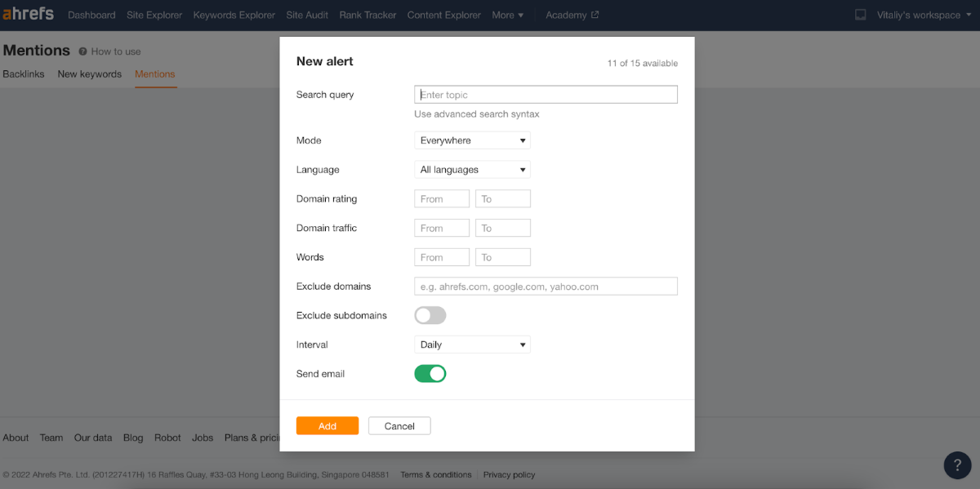Click the Team footer link
Image resolution: width=980 pixels, height=489 pixels.
point(51,438)
